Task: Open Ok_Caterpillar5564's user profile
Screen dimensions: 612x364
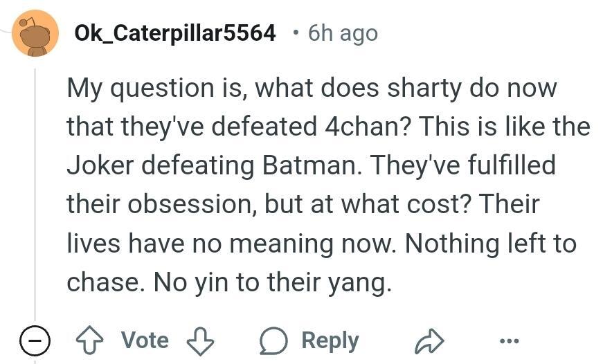Action: (x=175, y=33)
